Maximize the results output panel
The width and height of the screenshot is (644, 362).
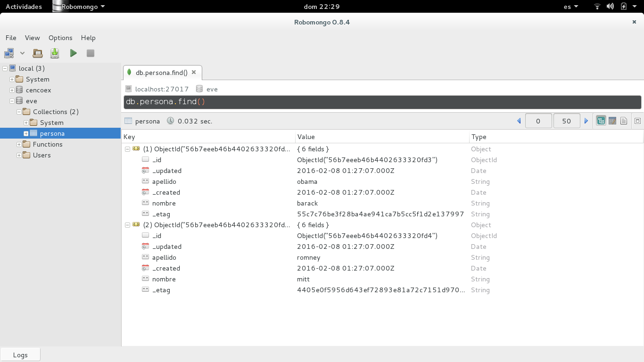coord(637,121)
